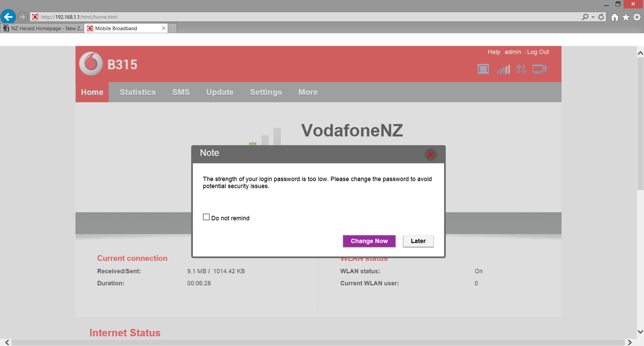644x346 pixels.
Task: Minimize the browser window
Action: [606, 4]
